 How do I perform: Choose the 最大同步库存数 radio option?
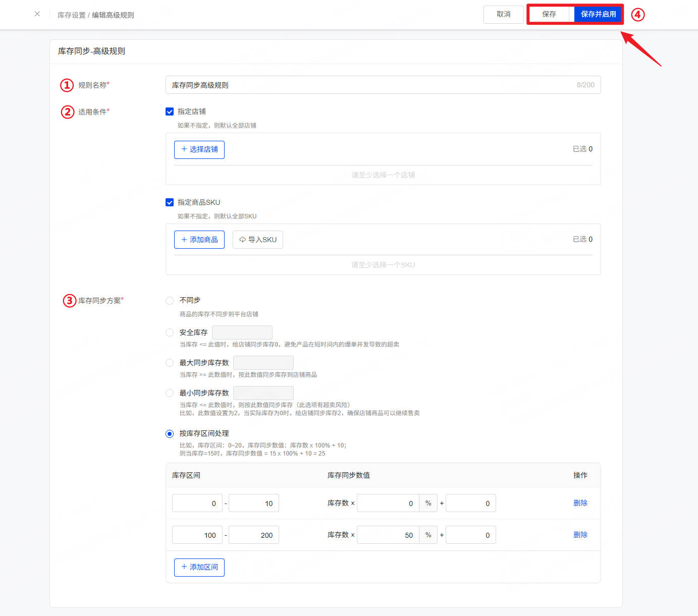click(170, 363)
